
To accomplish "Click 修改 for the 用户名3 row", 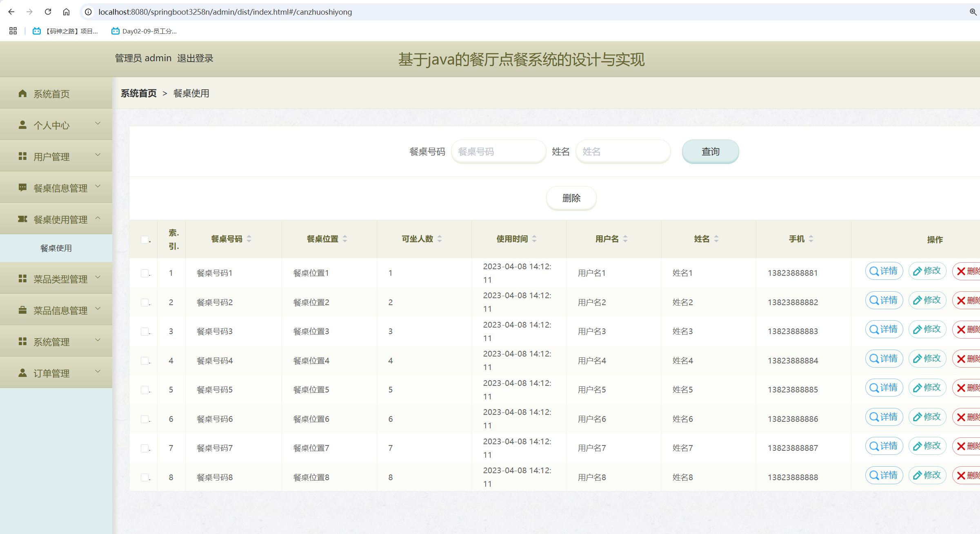I will pos(927,329).
